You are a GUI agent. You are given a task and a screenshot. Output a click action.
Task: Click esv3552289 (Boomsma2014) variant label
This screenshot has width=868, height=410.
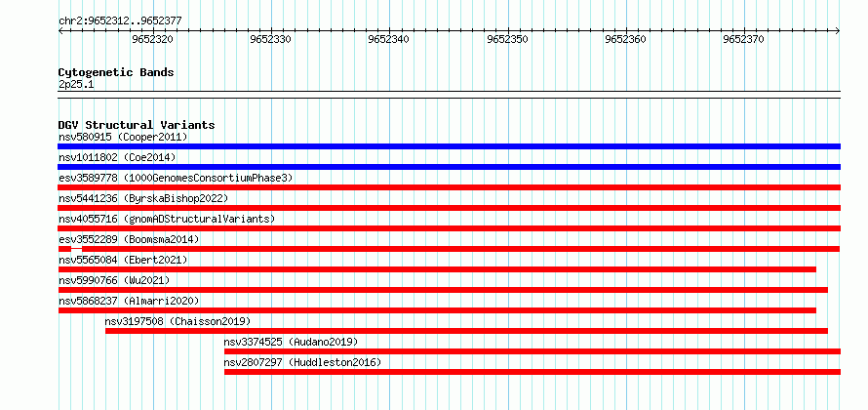point(129,239)
